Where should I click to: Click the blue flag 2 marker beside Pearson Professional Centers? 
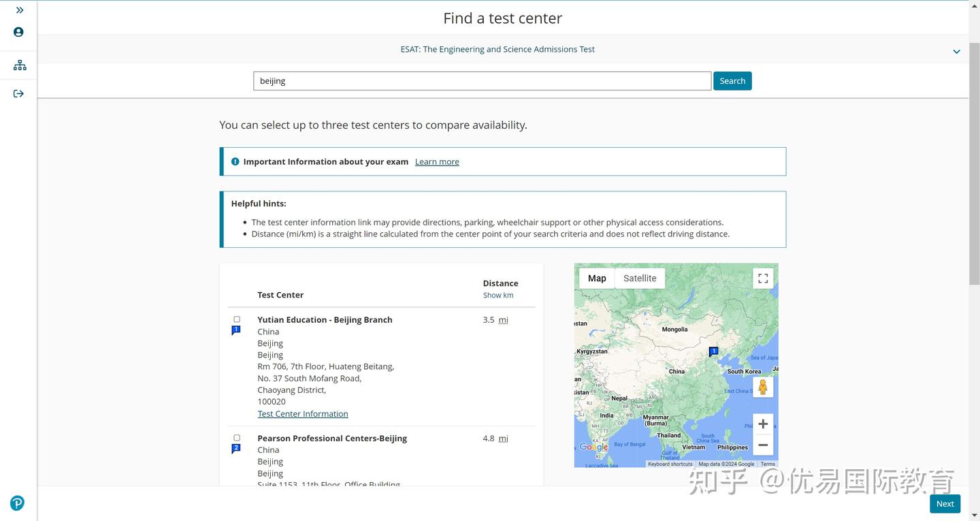point(236,449)
